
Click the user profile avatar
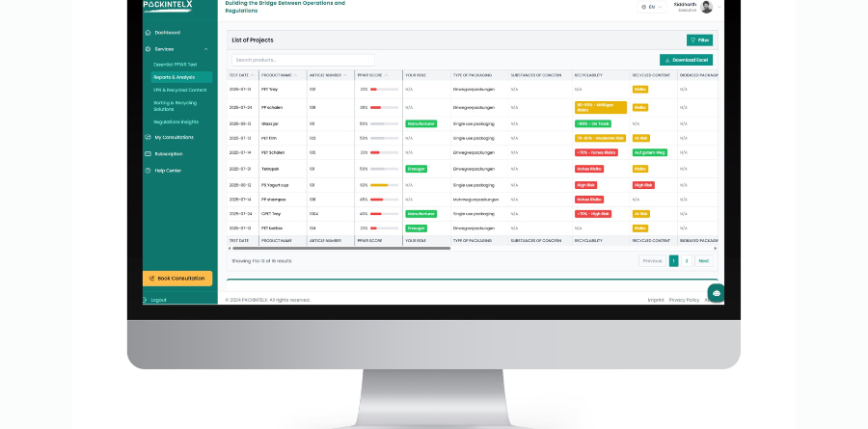707,7
